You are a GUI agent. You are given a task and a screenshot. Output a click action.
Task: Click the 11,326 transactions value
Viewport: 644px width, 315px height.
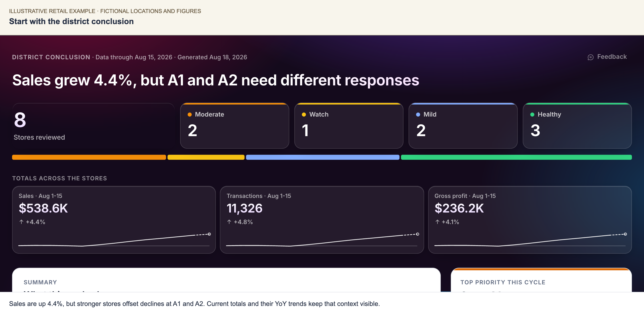pos(245,208)
